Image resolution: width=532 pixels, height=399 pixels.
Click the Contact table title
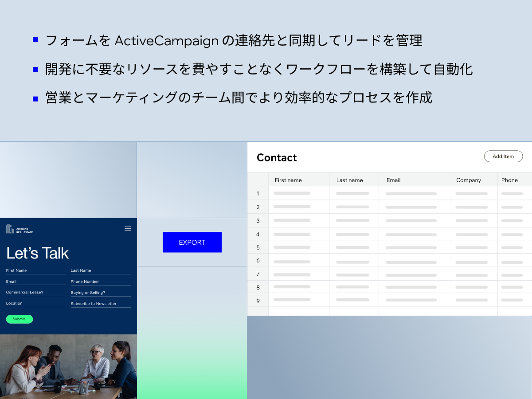[277, 158]
